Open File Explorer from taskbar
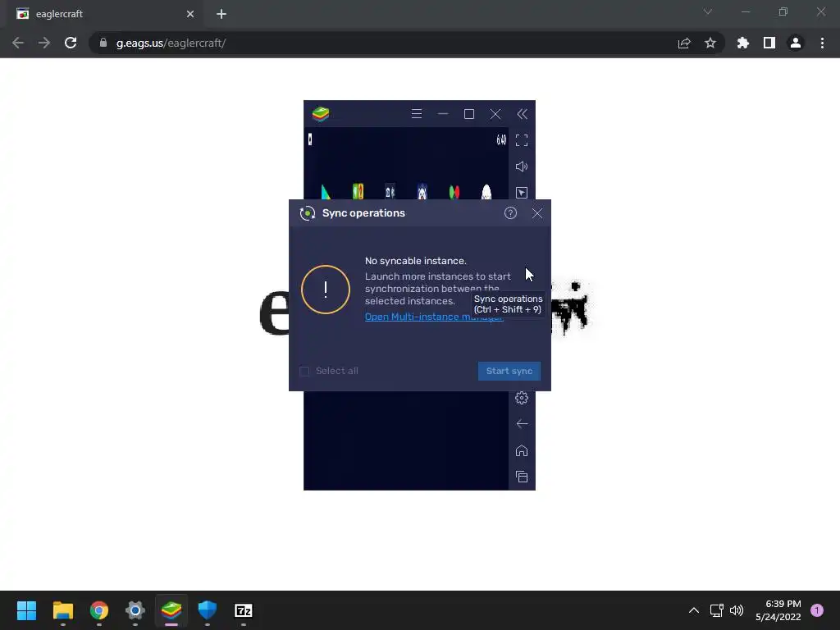Image resolution: width=840 pixels, height=630 pixels. (62, 610)
